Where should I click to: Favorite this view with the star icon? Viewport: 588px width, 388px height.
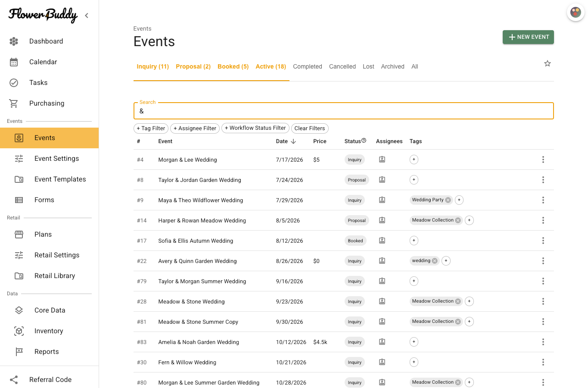548,64
